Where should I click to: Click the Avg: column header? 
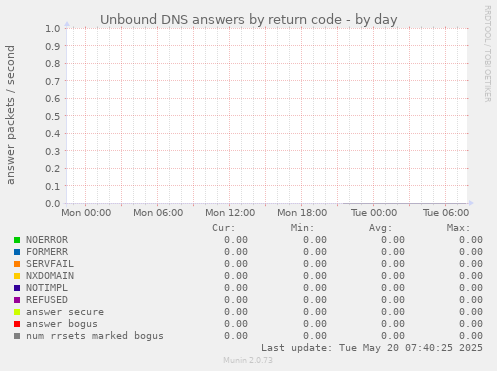coord(380,228)
